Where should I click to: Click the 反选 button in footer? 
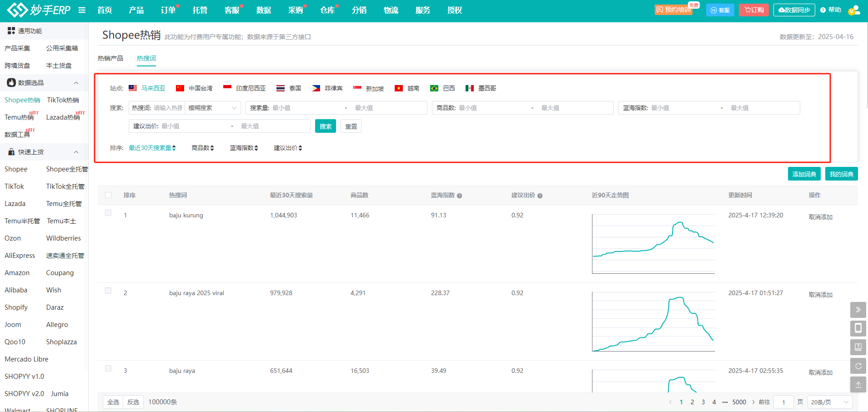pyautogui.click(x=133, y=402)
